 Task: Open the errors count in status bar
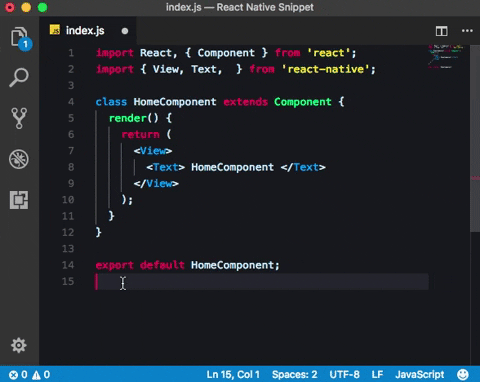coord(18,375)
